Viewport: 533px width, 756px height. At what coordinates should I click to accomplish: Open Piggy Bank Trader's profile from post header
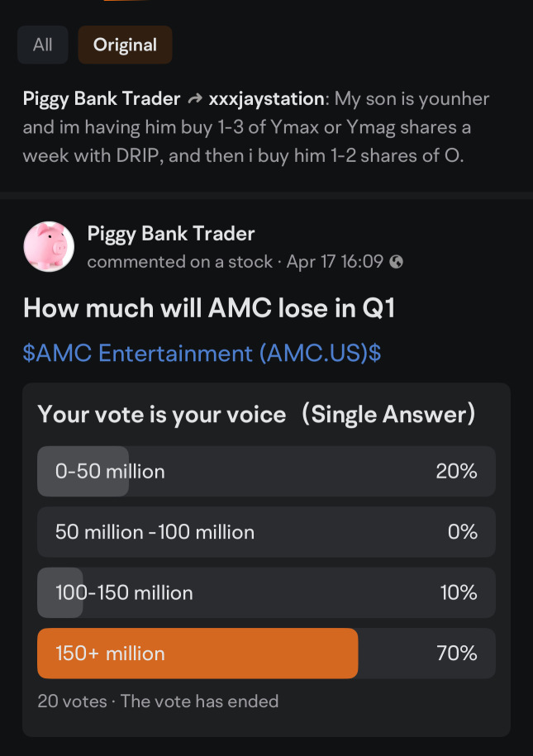click(x=171, y=234)
